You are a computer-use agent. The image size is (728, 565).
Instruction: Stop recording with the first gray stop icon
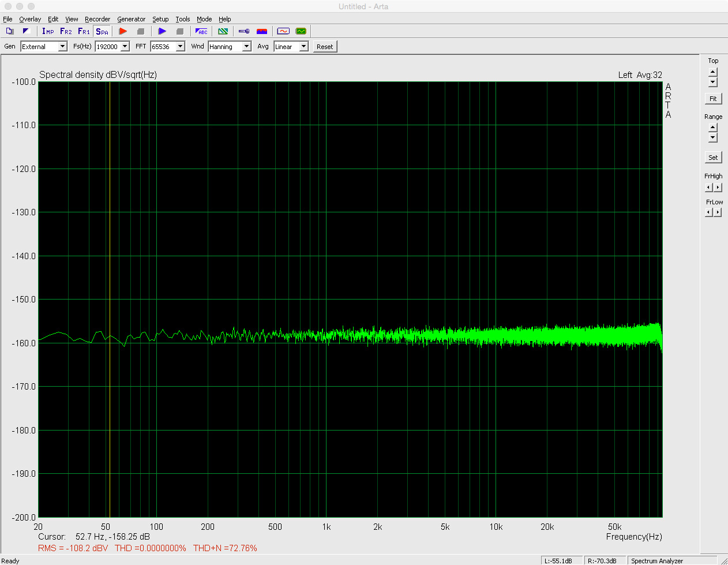click(x=140, y=31)
